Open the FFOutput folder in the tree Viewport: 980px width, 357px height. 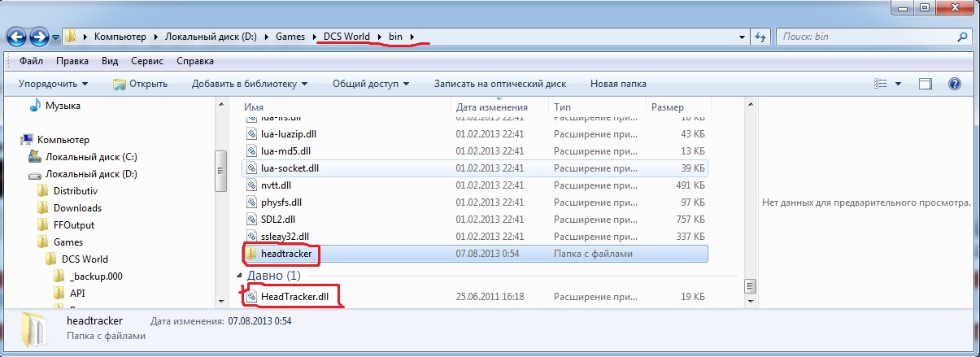(x=75, y=225)
